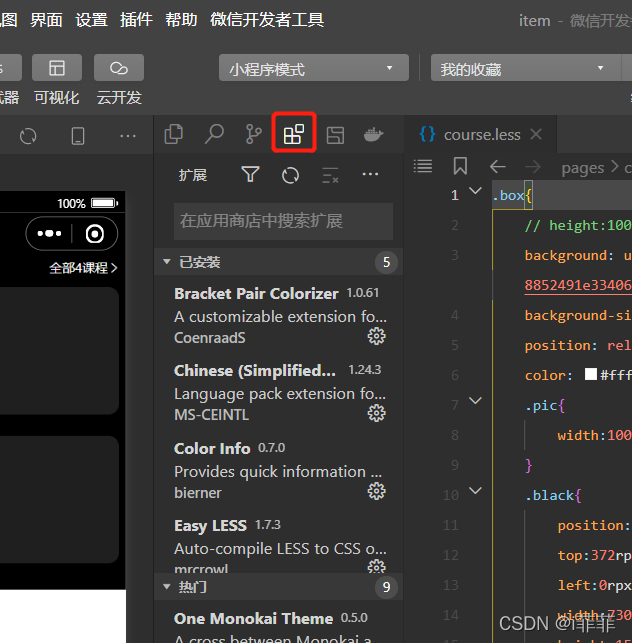Viewport: 632px width, 643px height.
Task: Close mini program via capsule circle
Action: pos(95,234)
